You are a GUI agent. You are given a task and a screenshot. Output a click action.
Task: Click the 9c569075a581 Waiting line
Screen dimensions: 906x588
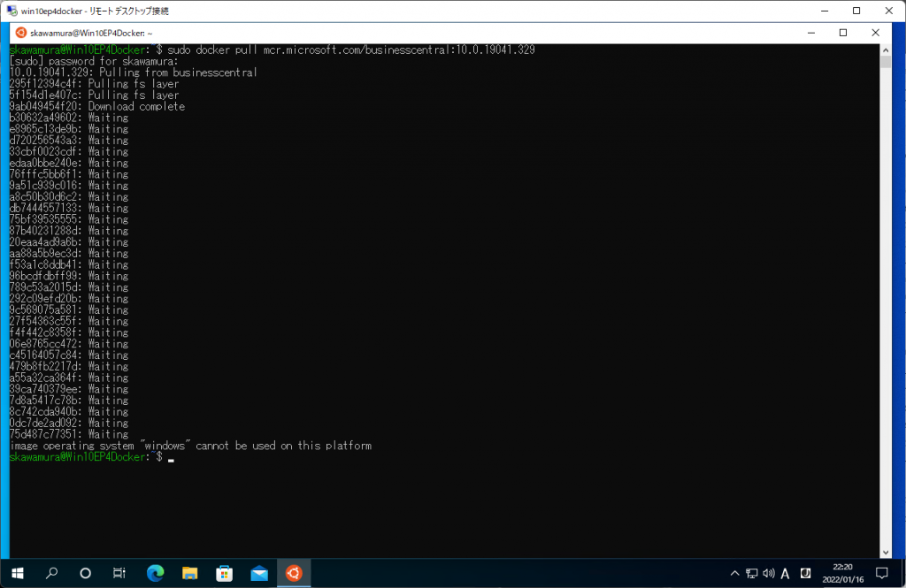coord(69,310)
